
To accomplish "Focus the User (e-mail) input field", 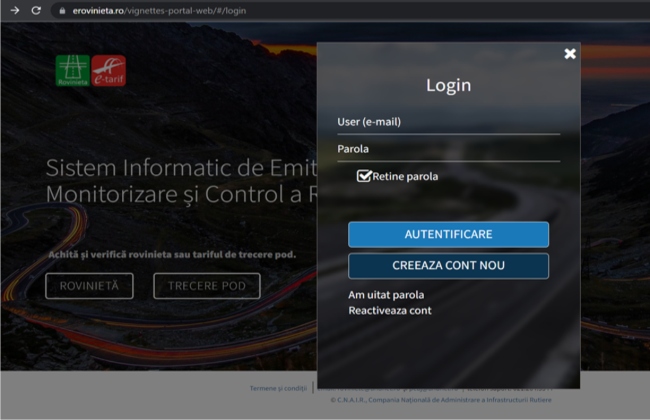I will (x=448, y=122).
